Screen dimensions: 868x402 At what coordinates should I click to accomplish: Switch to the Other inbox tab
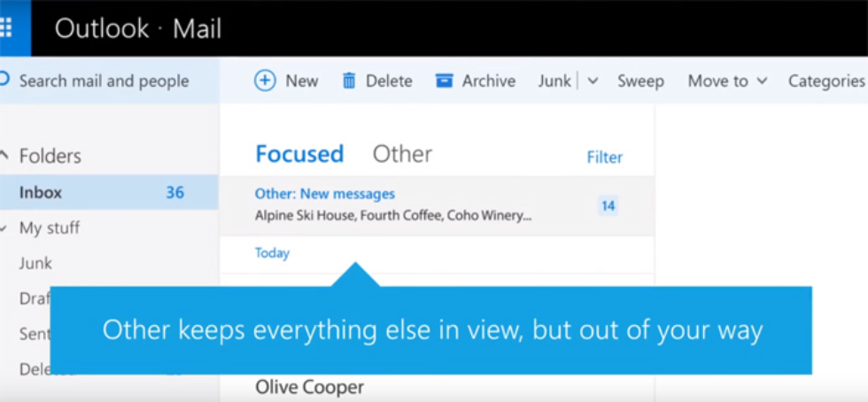click(x=402, y=154)
